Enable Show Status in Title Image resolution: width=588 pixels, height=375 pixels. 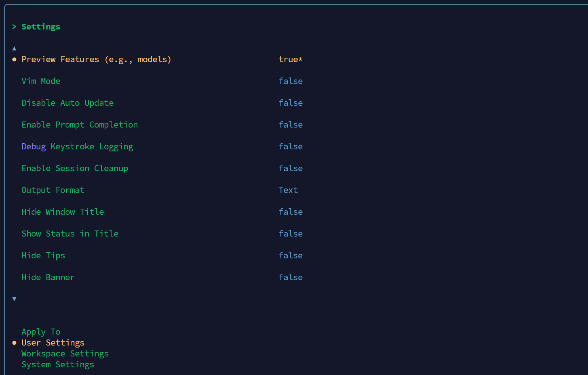coord(70,233)
